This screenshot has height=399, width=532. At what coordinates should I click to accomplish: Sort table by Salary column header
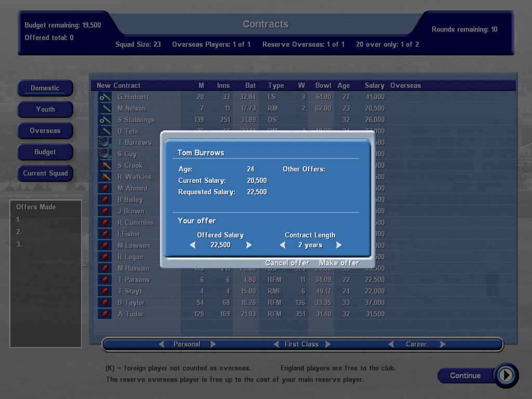click(x=375, y=86)
